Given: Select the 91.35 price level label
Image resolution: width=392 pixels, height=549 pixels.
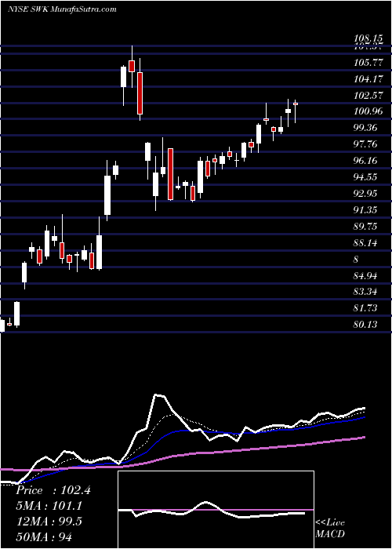Looking at the screenshot, I should 366,210.
